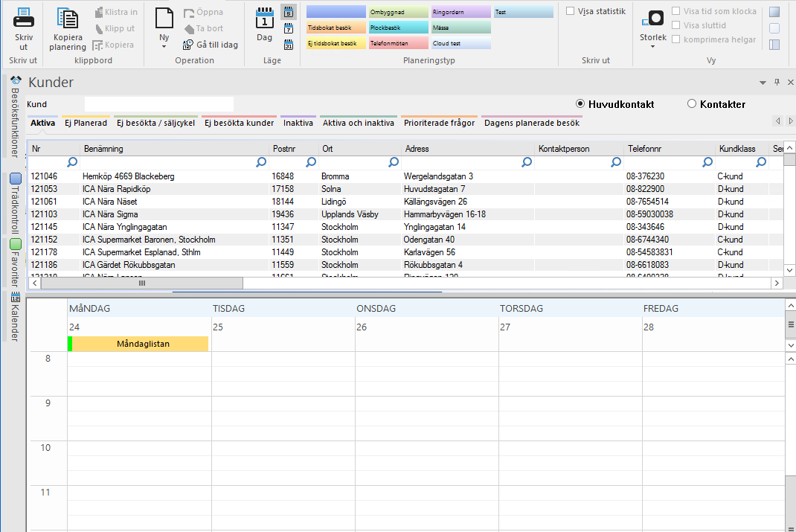This screenshot has height=532, width=796.
Task: Click the bottom split-panel view icon
Action: tap(774, 45)
